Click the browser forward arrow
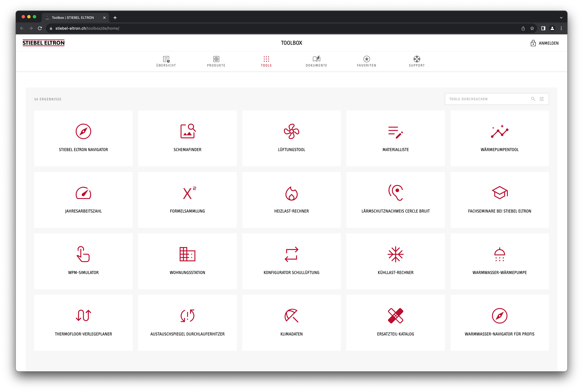Screen dimensions: 583x392 tap(31, 28)
